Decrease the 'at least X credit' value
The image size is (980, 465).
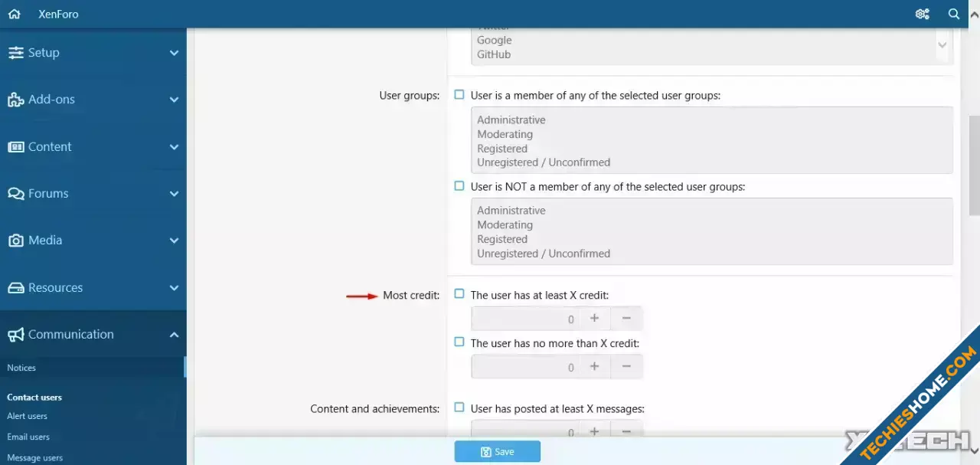coord(626,319)
